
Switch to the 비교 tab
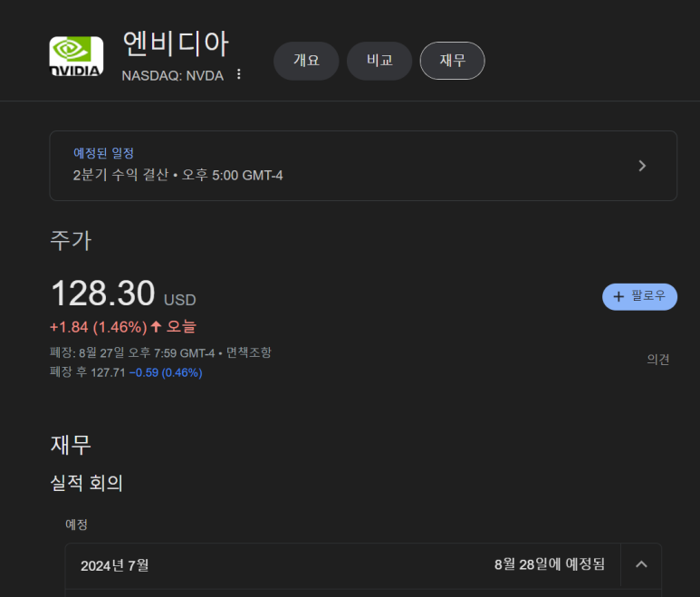tap(379, 61)
